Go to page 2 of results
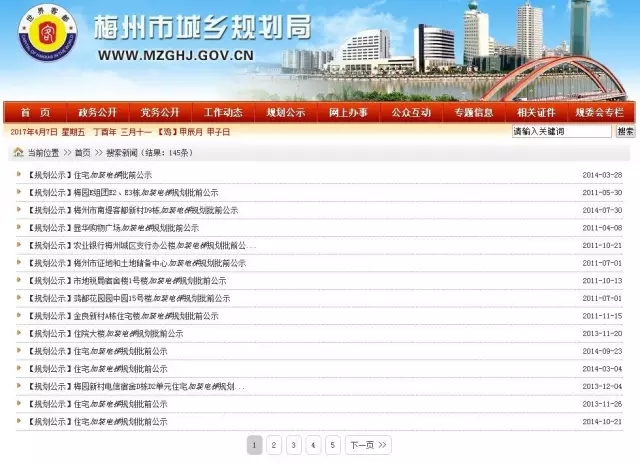The image size is (640, 464). click(274, 445)
